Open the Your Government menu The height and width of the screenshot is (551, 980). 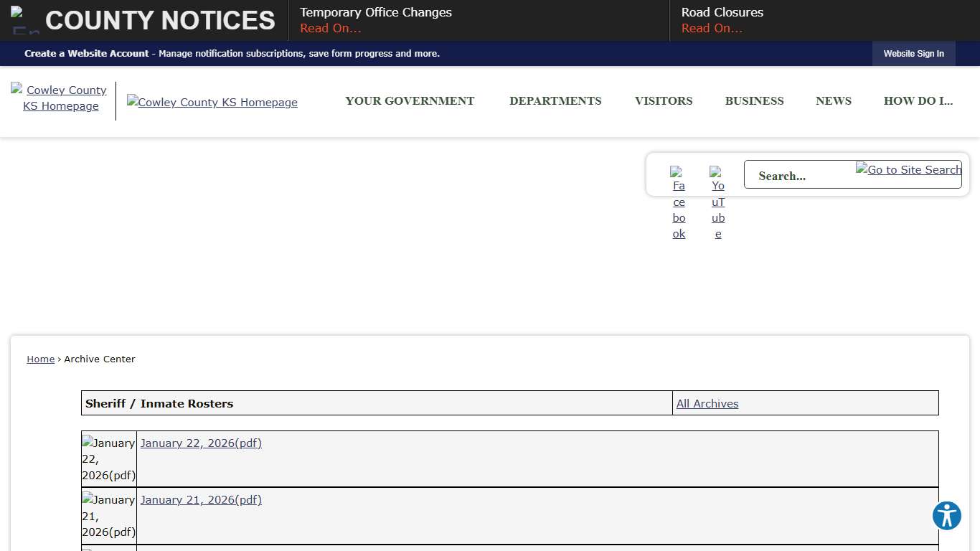click(x=410, y=101)
